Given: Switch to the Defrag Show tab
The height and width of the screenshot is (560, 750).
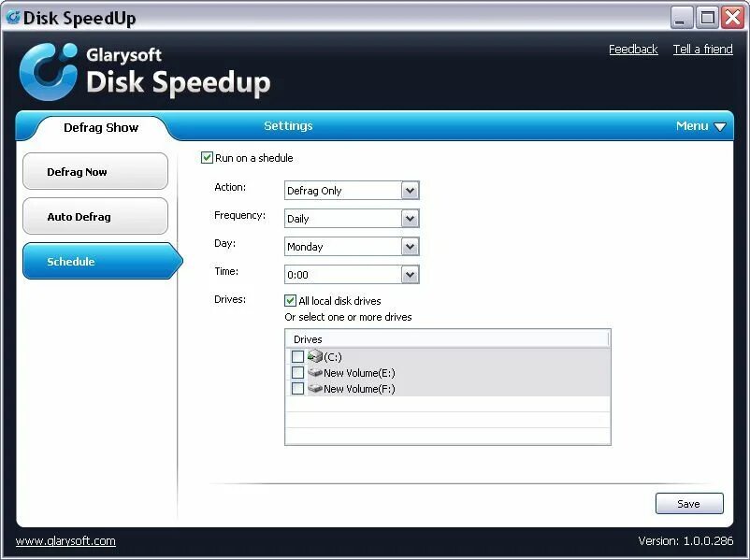Looking at the screenshot, I should [101, 128].
